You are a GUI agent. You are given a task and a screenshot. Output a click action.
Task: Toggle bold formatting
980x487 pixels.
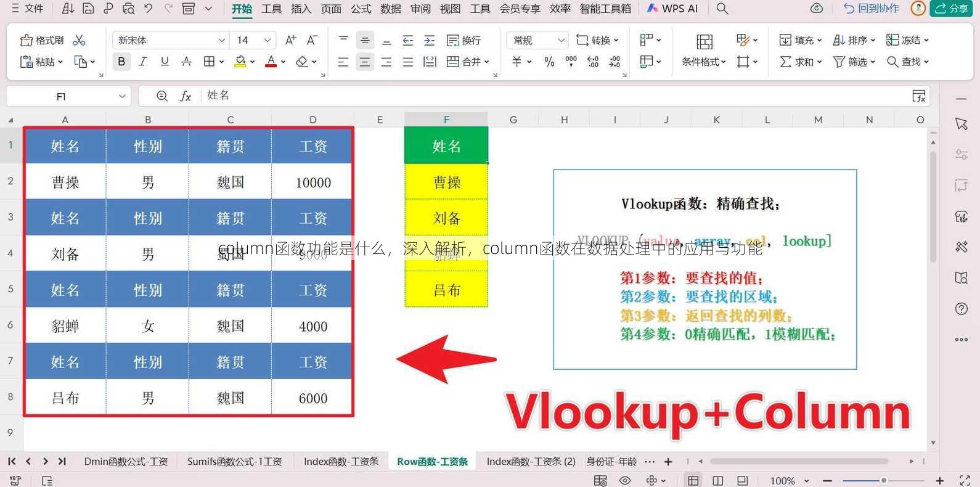tap(121, 62)
